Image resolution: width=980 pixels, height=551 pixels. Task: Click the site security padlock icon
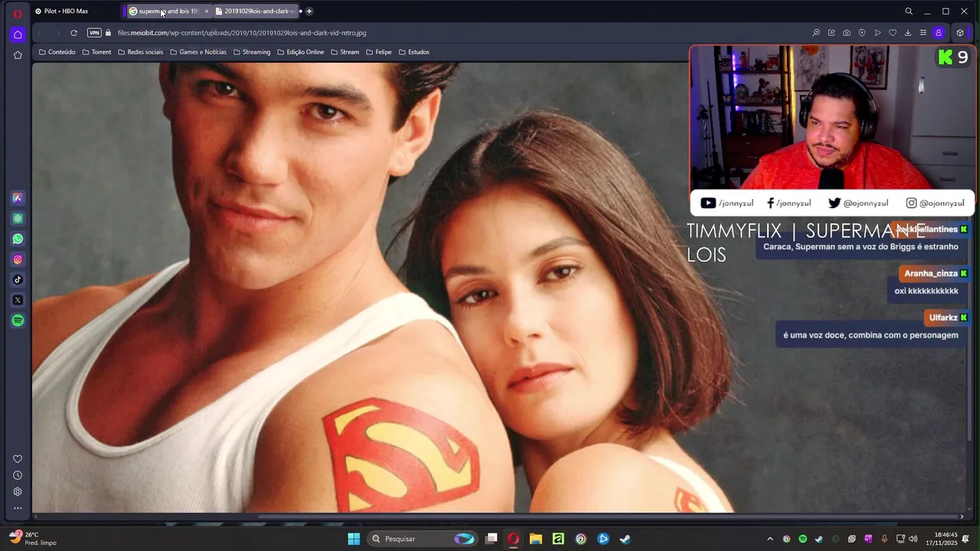pos(108,33)
